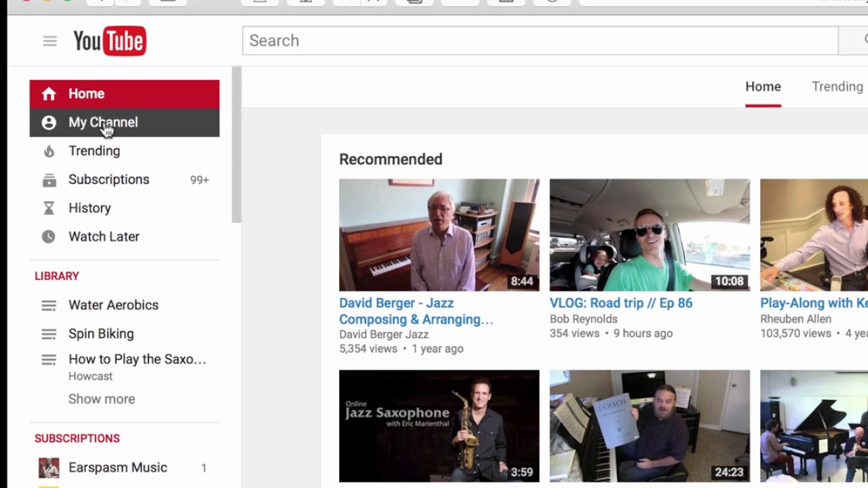
Task: Click the Howcast playlist owner text
Action: [x=90, y=376]
